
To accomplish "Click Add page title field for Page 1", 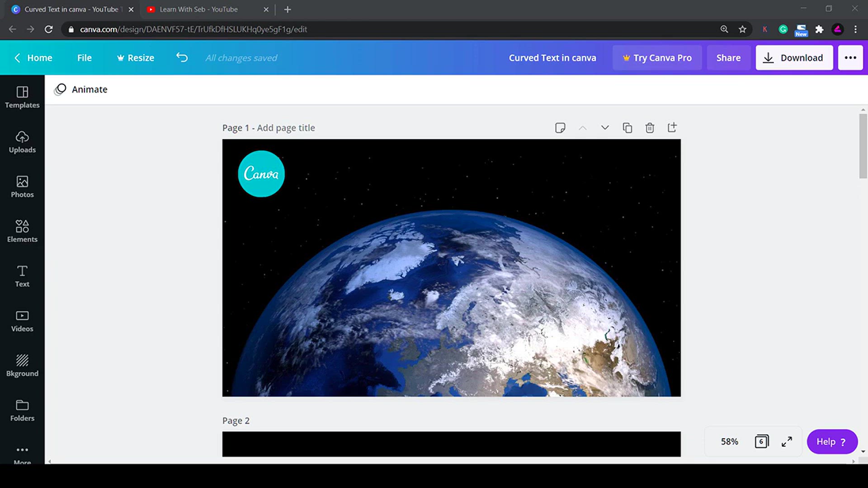I will click(286, 128).
